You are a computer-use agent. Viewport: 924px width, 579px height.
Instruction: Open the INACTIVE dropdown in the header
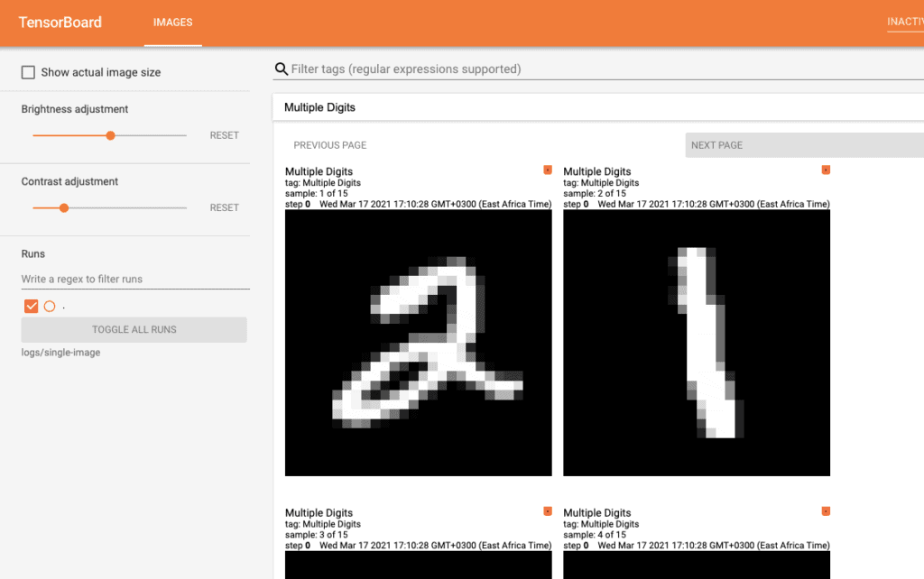(x=905, y=22)
